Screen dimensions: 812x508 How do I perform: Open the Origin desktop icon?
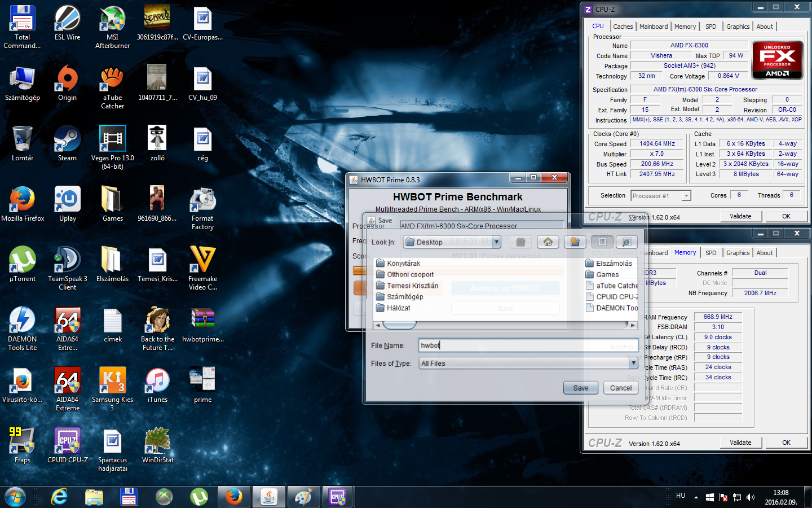coord(68,83)
